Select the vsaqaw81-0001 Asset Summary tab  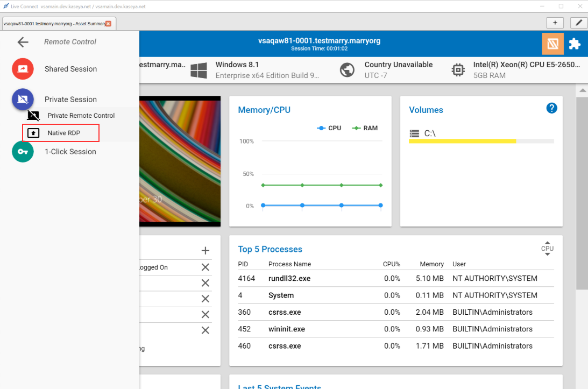pos(59,24)
